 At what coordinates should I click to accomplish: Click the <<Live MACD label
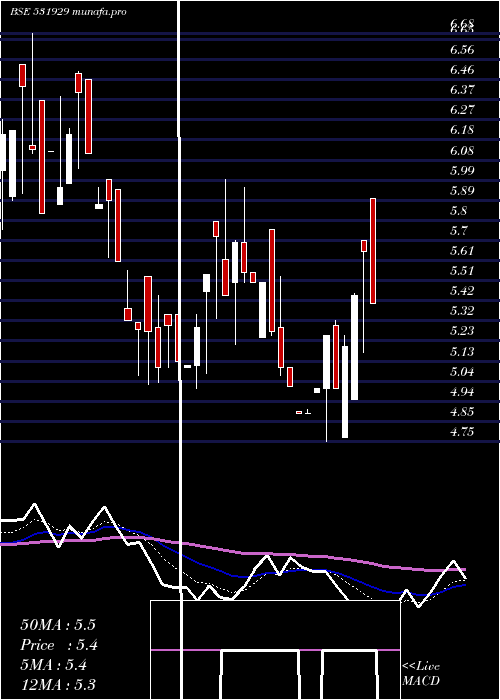(421, 674)
